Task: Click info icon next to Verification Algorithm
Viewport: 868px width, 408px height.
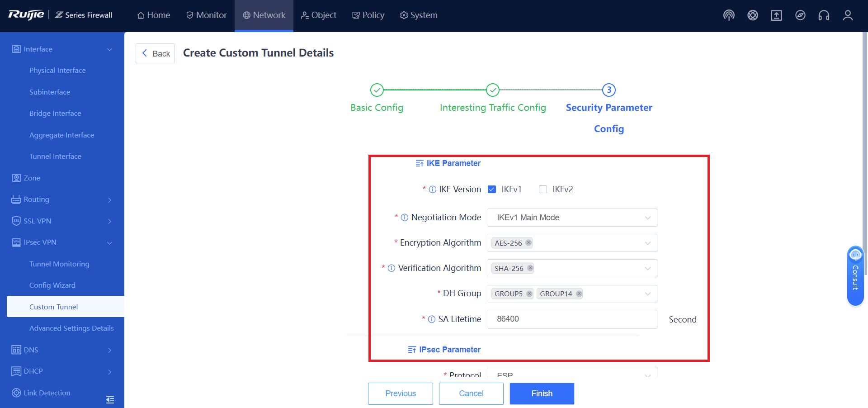Action: (x=392, y=268)
